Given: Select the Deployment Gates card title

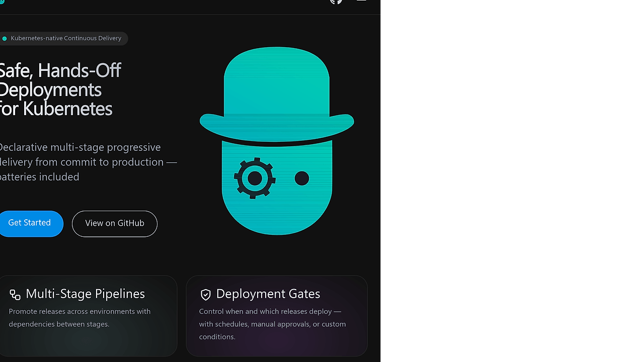Looking at the screenshot, I should click(268, 294).
